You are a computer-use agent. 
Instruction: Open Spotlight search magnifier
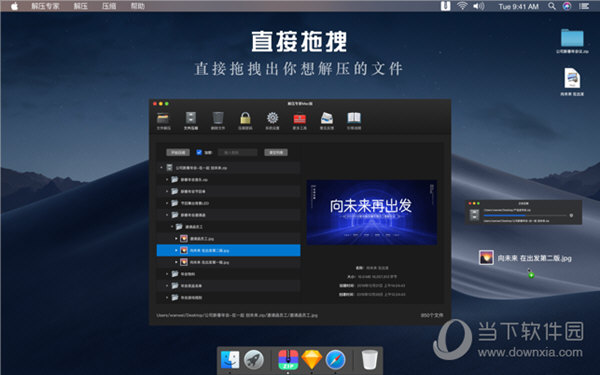point(551,6)
